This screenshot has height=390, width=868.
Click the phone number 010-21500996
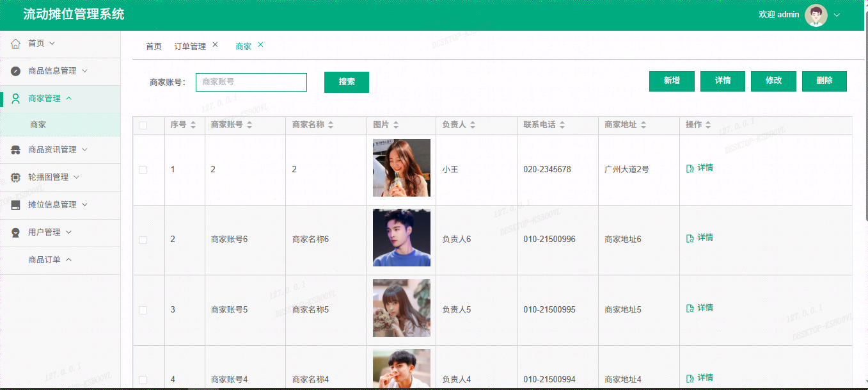click(x=549, y=240)
